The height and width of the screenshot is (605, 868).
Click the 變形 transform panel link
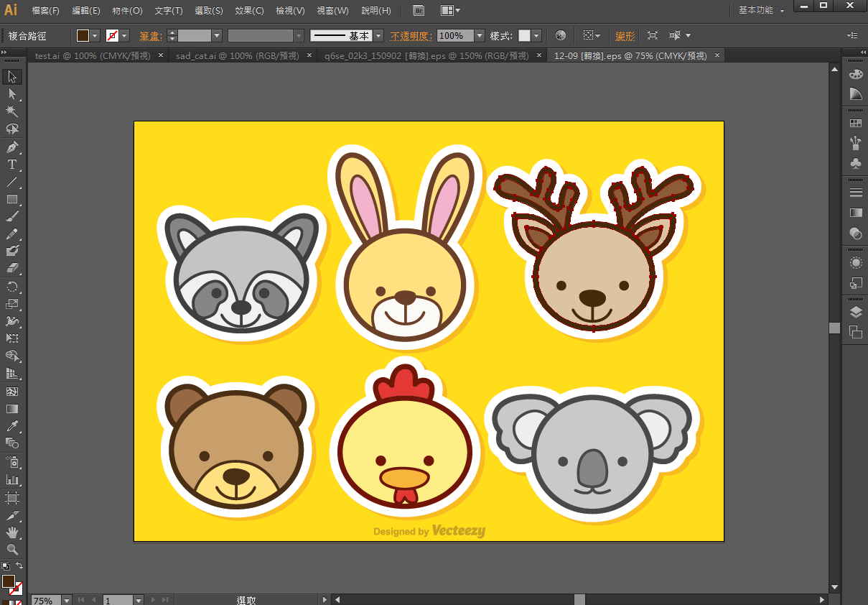point(625,35)
